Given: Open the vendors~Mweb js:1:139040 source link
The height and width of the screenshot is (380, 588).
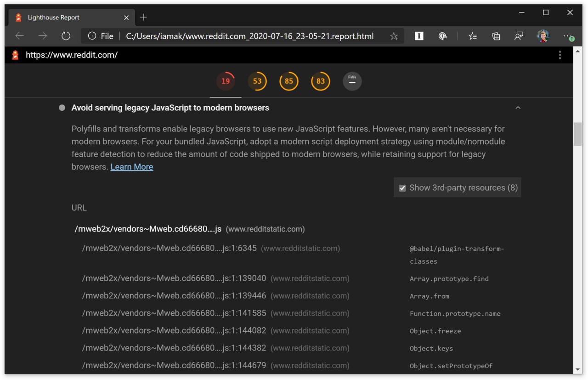Looking at the screenshot, I should point(174,278).
